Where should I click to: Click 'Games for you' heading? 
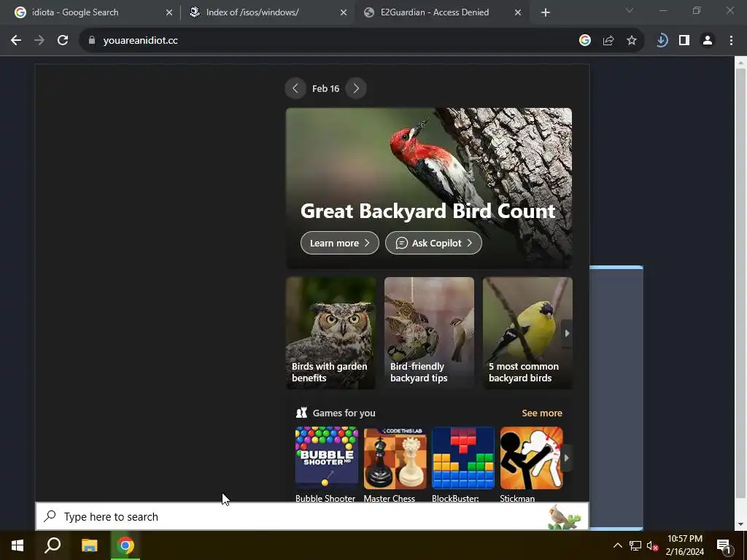[x=344, y=413]
